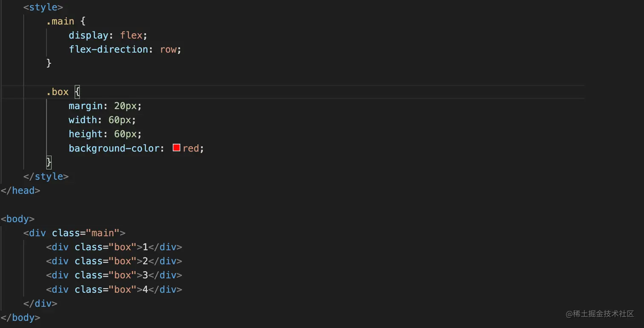
Task: Click the margin property name
Action: point(86,106)
